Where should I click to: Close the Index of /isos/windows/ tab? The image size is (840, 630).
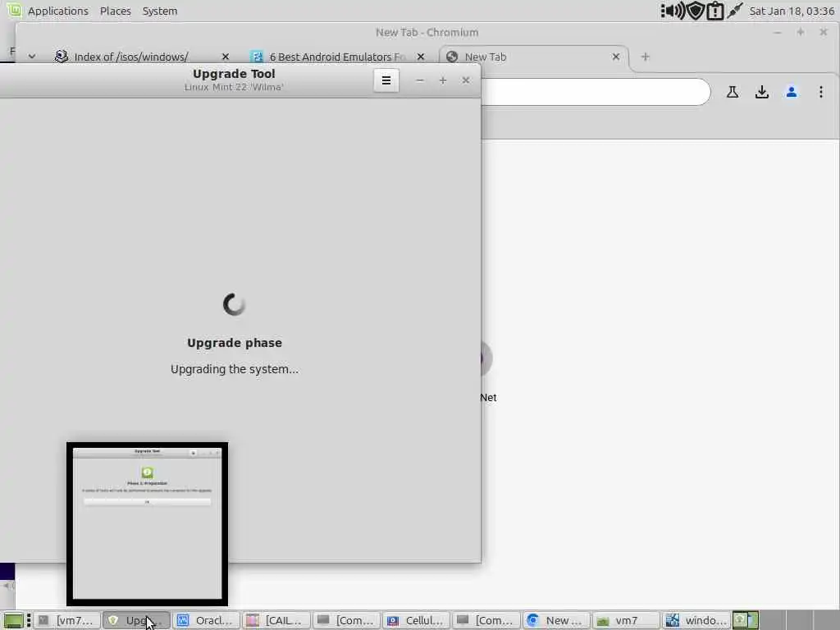point(226,57)
